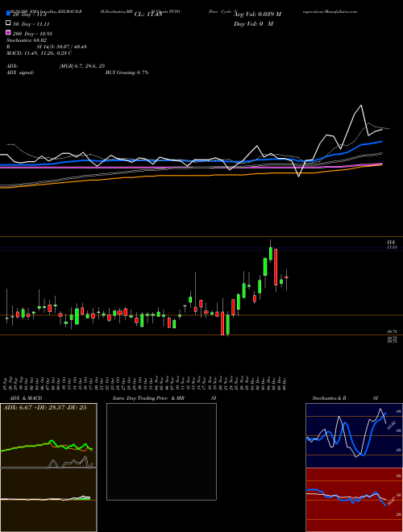Viewport: 403px width, 532px height.
Task: Click the 'Intra Day Trading Price & MRSI' title
Action: tap(164, 398)
